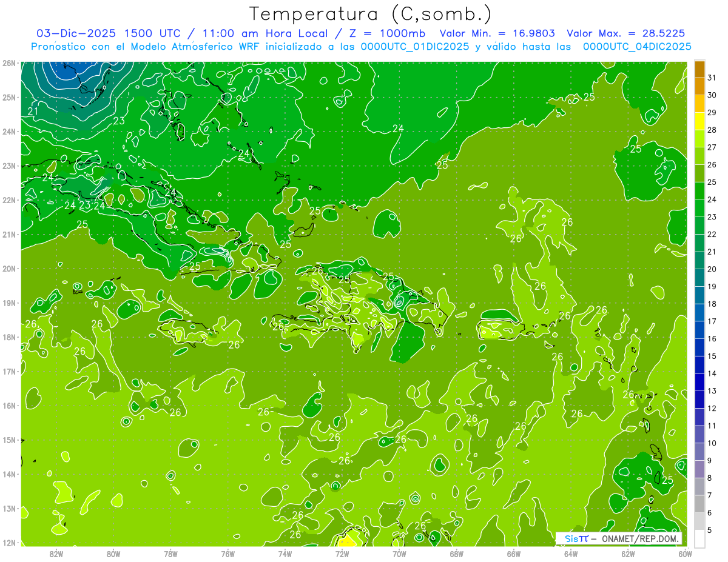This screenshot has width=728, height=562.
Task: Click the '64W' longitude label
Action: (571, 554)
